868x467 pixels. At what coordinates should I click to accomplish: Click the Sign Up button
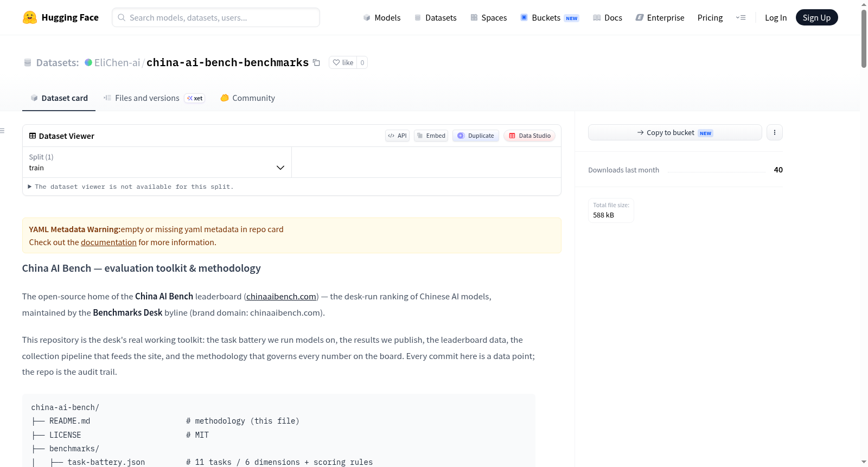pos(816,17)
